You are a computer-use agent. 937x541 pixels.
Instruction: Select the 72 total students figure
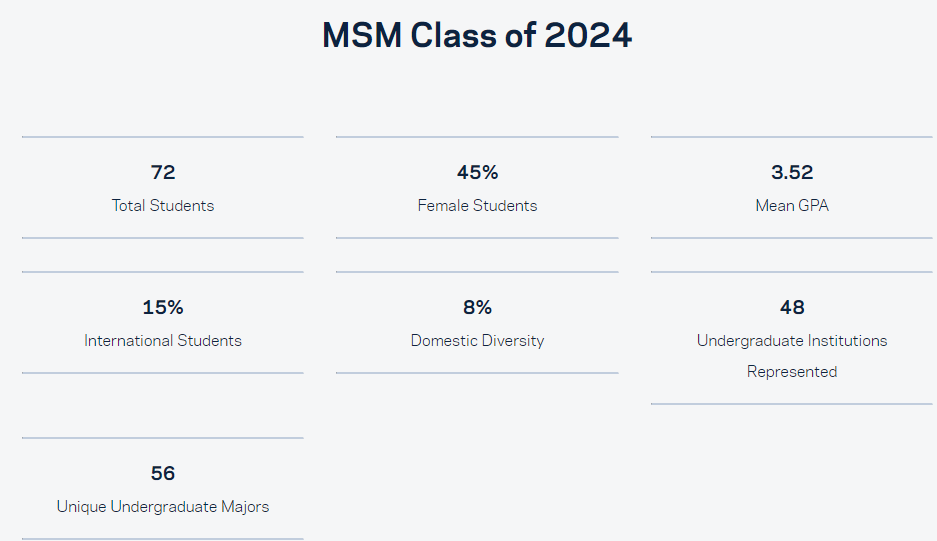click(163, 172)
